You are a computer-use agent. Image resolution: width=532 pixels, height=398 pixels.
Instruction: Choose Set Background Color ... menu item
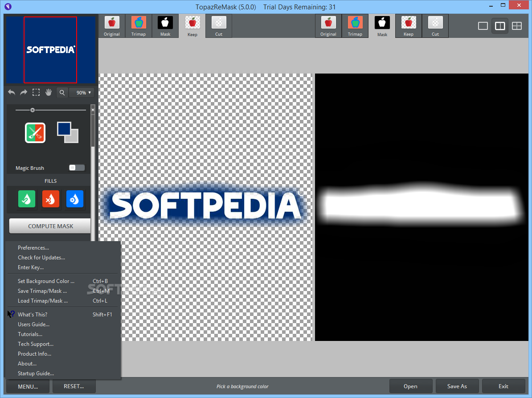point(63,281)
